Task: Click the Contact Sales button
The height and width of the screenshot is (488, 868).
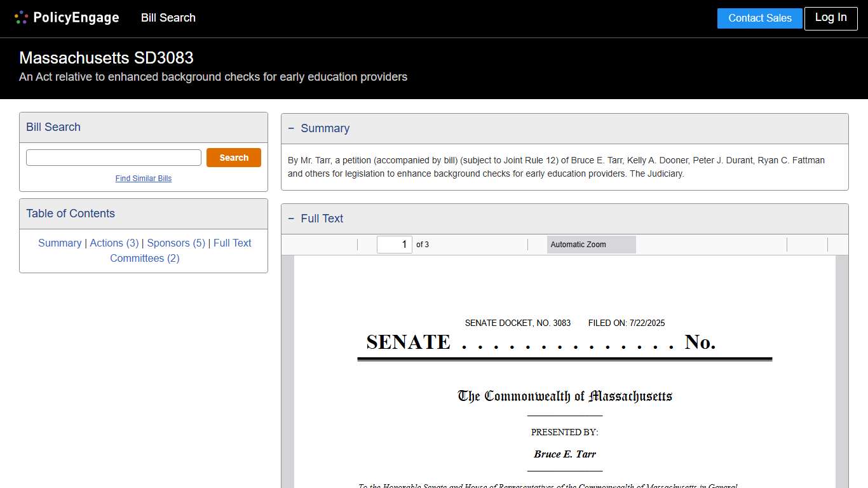Action: coord(759,18)
